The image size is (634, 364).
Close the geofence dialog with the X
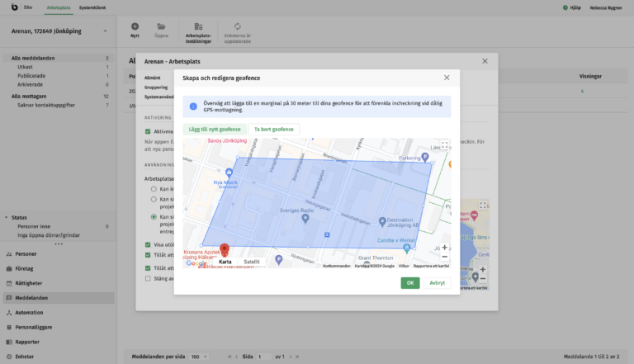pyautogui.click(x=447, y=78)
